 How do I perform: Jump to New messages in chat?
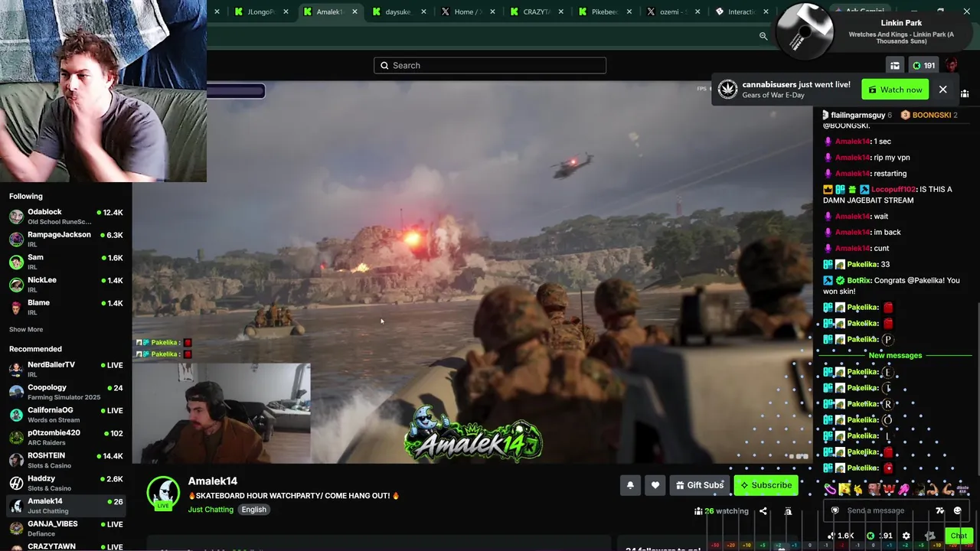895,355
